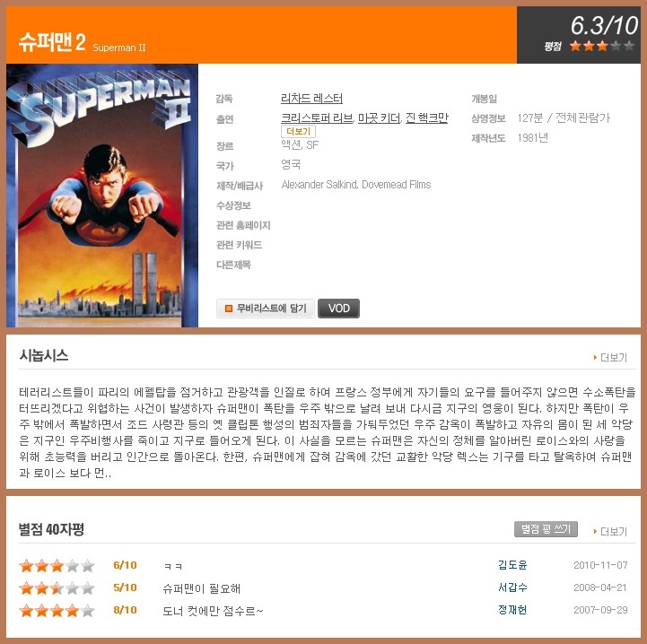The image size is (647, 644).
Task: Open actor 크리스토퍼 리브 link
Action: click(317, 118)
